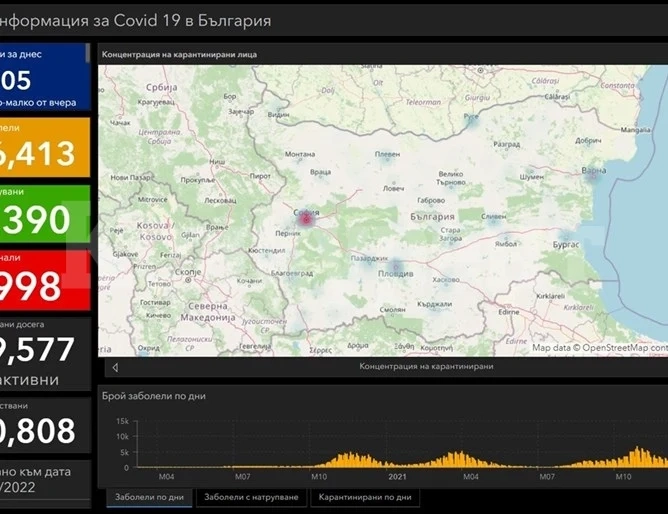Click the Бургас label on the map
The width and height of the screenshot is (668, 514).
pos(566,245)
